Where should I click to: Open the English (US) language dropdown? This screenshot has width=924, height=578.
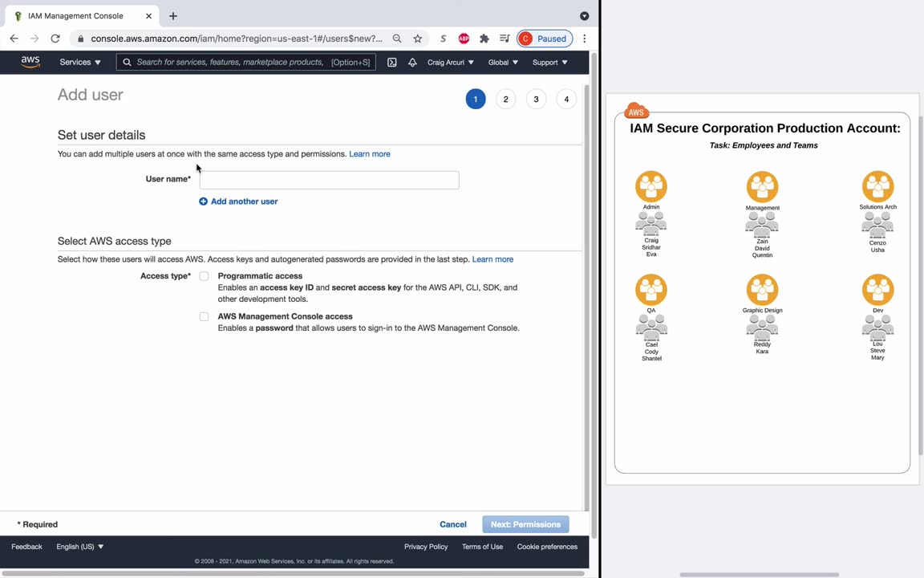point(80,547)
